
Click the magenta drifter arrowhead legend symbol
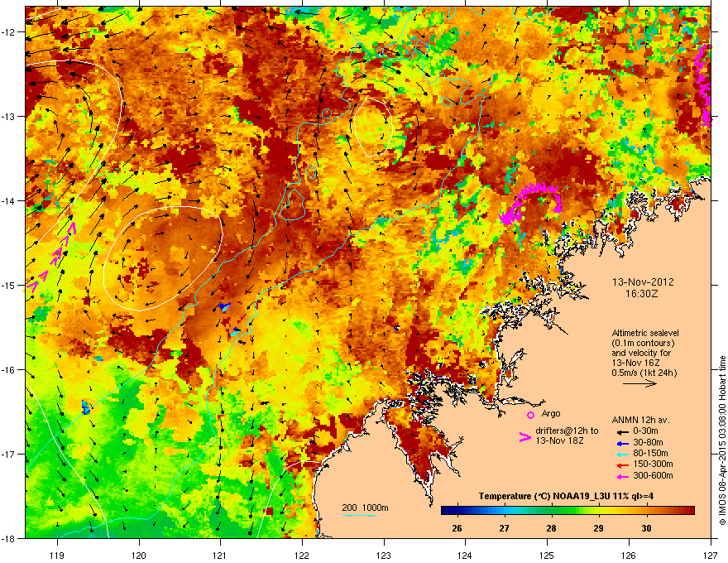point(524,437)
